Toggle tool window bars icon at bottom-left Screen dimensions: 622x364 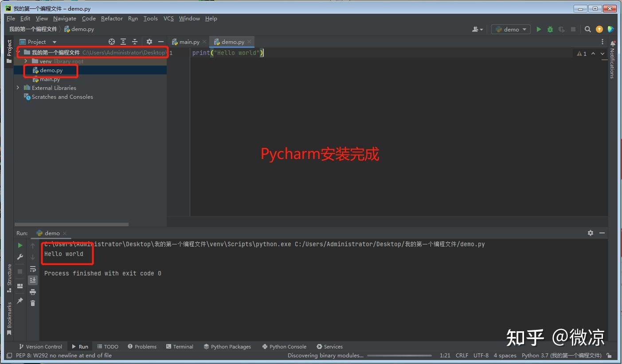(9, 356)
